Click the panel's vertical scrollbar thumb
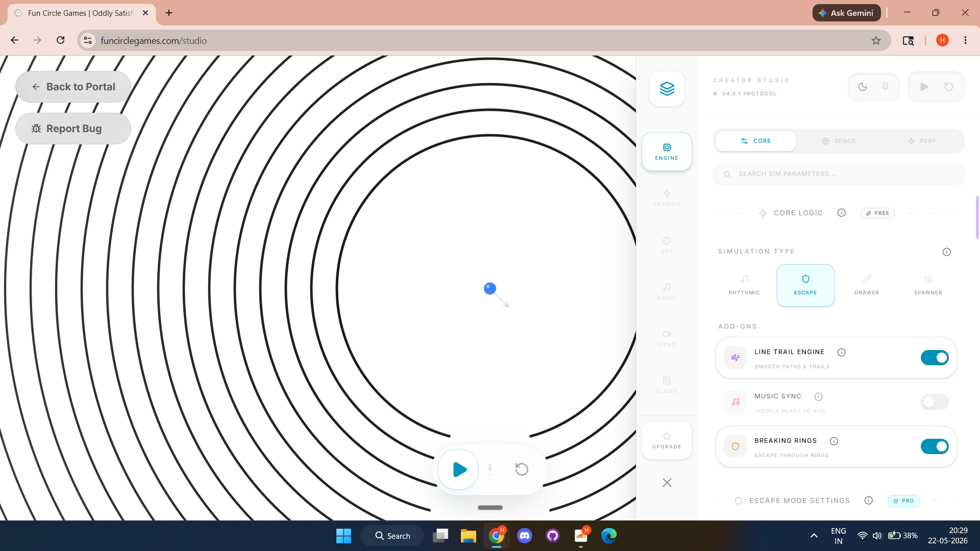Screen dimensions: 980x551 [977, 217]
